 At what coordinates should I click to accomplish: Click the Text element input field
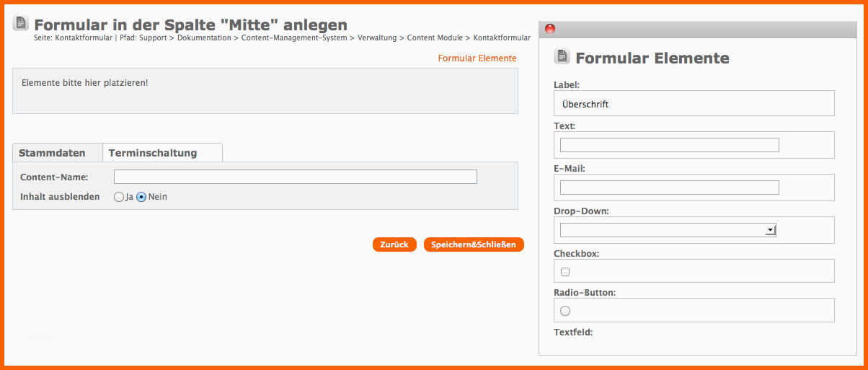[x=669, y=145]
